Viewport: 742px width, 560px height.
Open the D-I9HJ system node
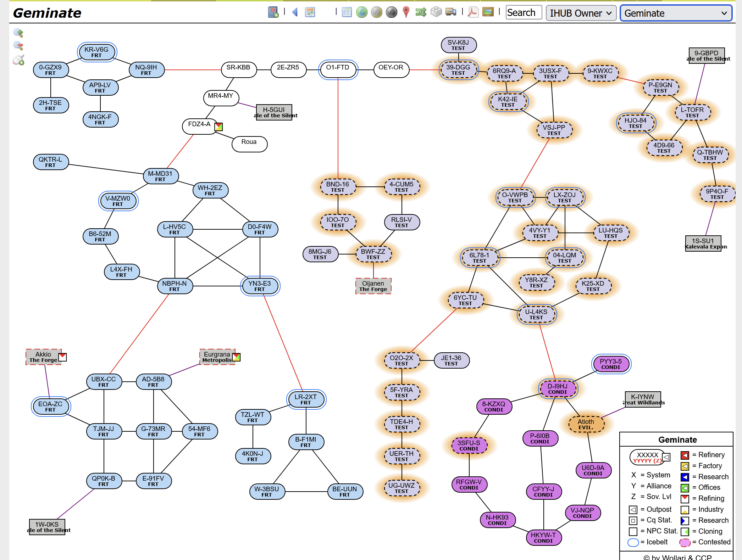[x=558, y=389]
